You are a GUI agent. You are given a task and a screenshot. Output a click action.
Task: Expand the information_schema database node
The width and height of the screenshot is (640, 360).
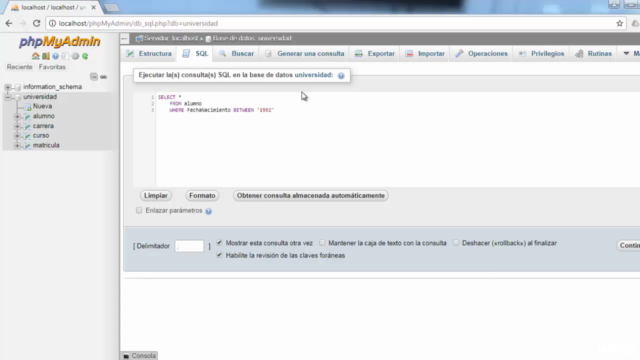click(8, 87)
